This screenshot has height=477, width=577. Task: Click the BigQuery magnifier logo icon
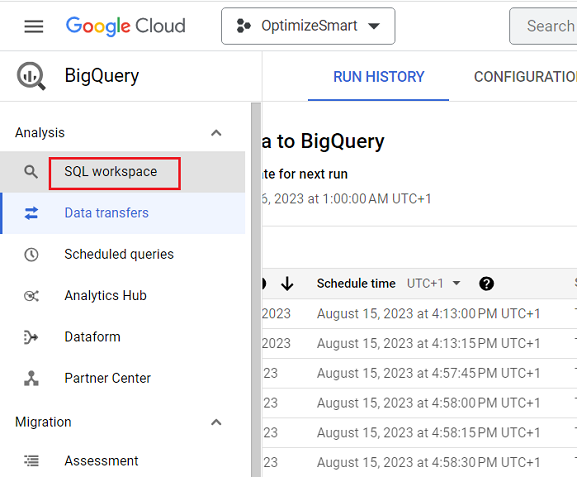pos(31,76)
